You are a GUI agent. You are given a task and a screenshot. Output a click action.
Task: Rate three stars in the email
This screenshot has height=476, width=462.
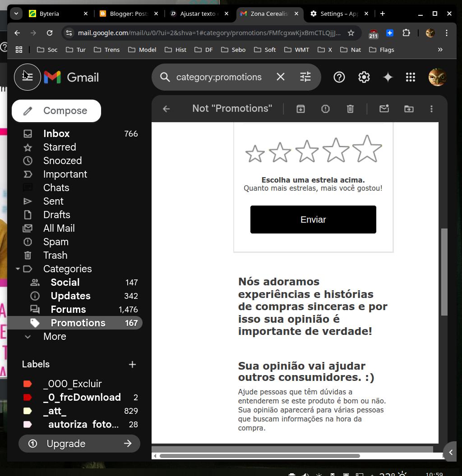tap(307, 151)
